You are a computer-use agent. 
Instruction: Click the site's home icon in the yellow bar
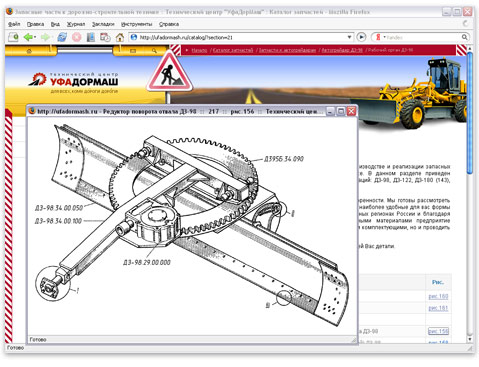(x=29, y=51)
